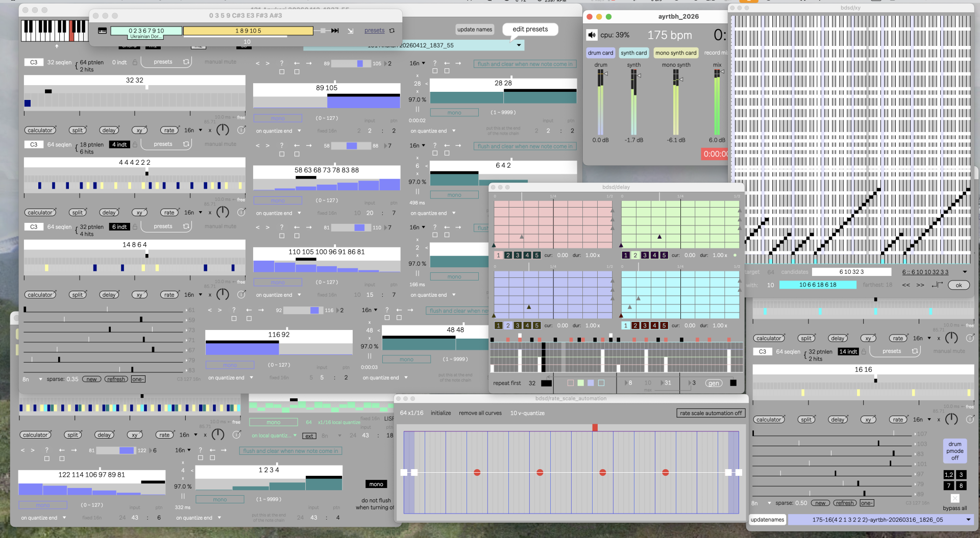The height and width of the screenshot is (538, 980).
Task: Click the rate dial in the first C3 sequencer
Action: coord(223,130)
